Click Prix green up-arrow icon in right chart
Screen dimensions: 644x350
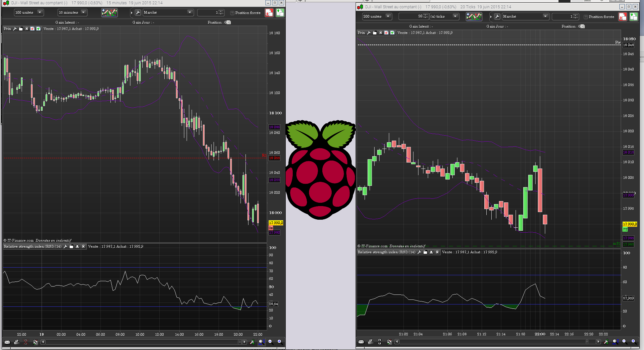(392, 33)
